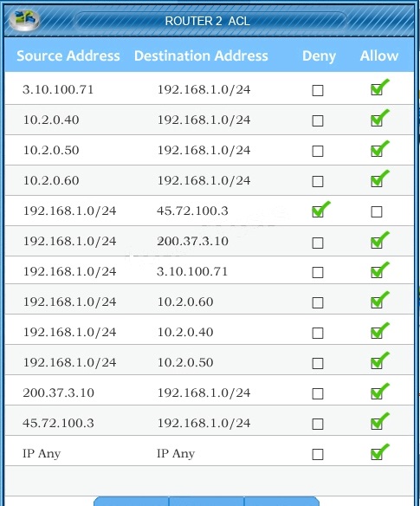Select the ROUTER 2 ACL title bar
The image size is (420, 506).
(x=210, y=21)
